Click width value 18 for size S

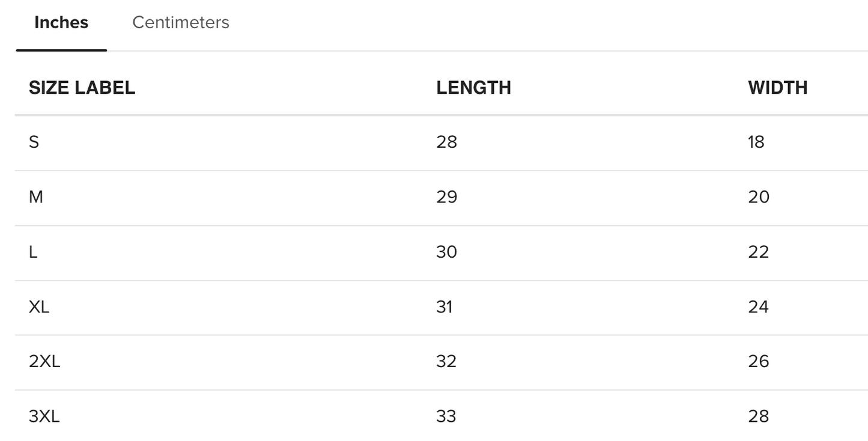tap(756, 142)
